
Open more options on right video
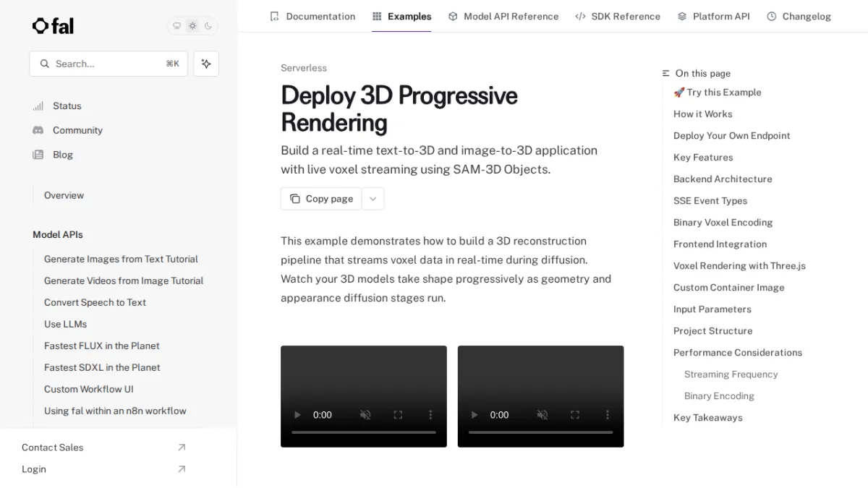[x=608, y=415]
